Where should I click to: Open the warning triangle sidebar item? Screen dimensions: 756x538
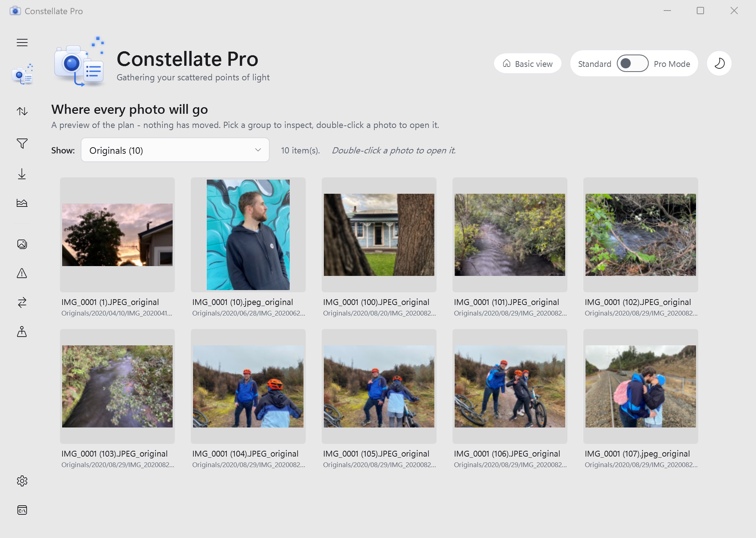tap(22, 273)
